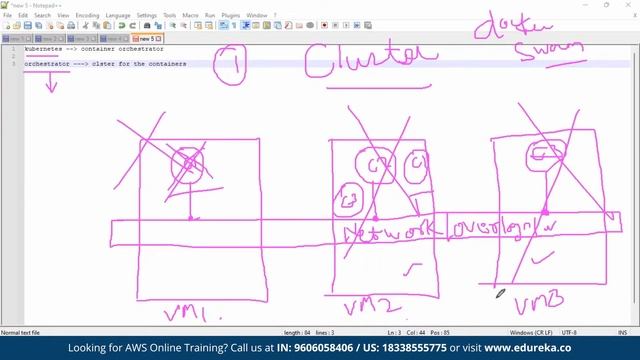Close the new 1 tab

29,39
